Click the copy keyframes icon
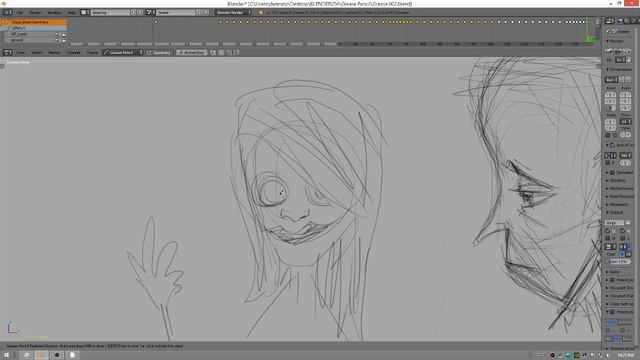This screenshot has width=640, height=360. coord(229,53)
